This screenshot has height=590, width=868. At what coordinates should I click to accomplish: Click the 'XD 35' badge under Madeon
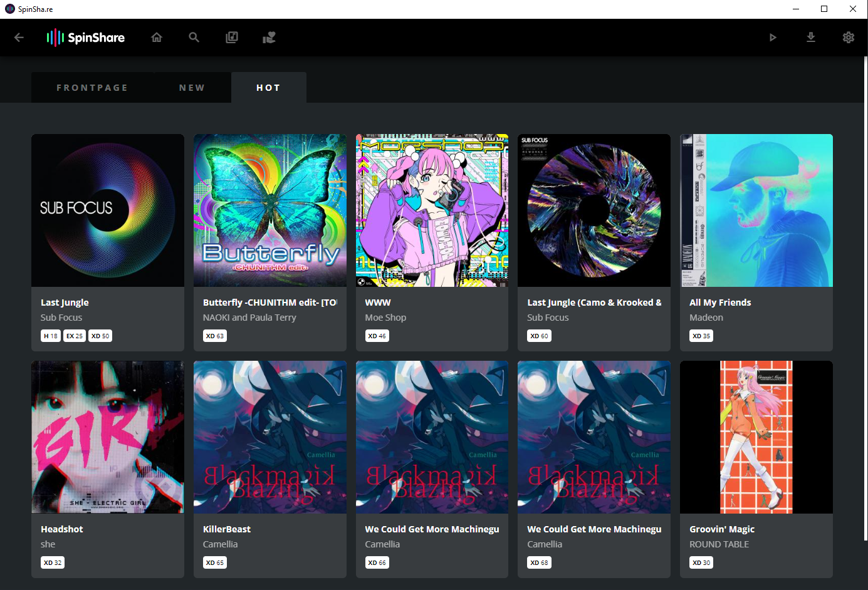click(701, 336)
